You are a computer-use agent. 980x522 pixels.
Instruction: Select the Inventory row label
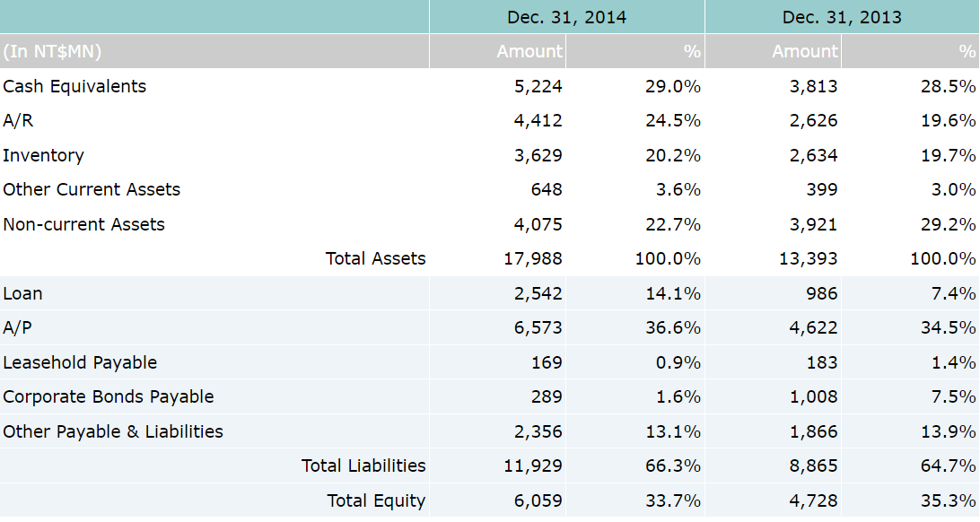pyautogui.click(x=43, y=156)
